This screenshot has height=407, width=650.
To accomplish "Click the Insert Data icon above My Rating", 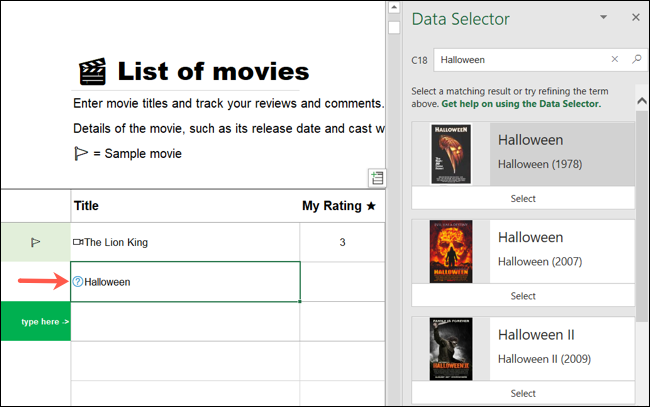I will click(376, 178).
